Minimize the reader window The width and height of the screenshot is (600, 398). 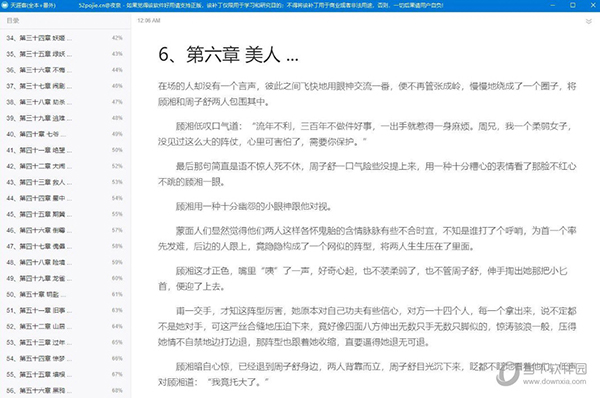[x=553, y=5]
